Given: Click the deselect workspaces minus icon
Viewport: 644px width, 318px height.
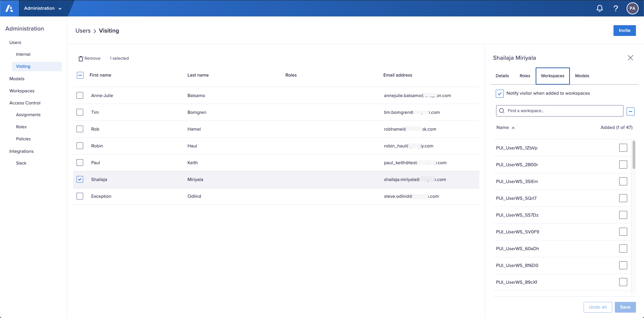Looking at the screenshot, I should point(631,111).
